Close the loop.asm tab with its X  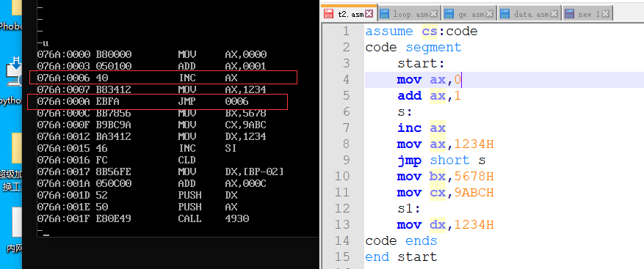(x=434, y=14)
